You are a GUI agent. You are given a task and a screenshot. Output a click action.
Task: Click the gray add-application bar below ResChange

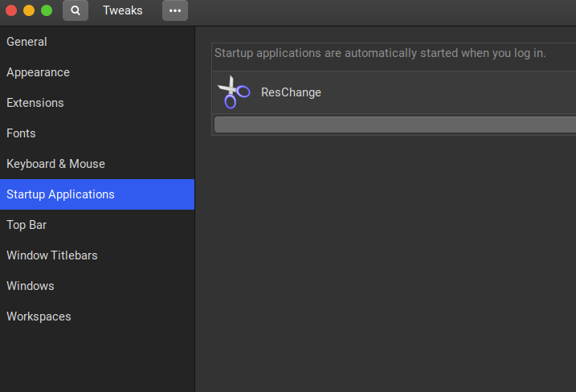(x=395, y=125)
